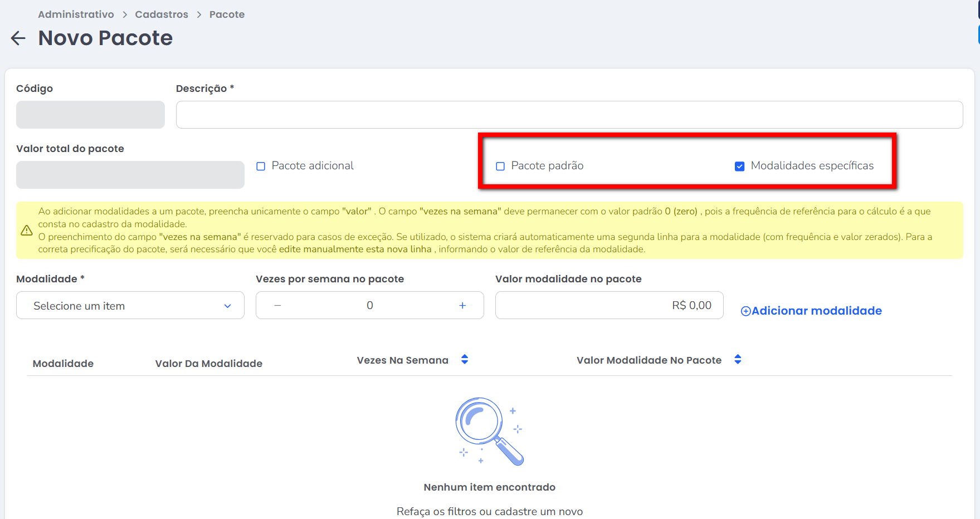This screenshot has width=980, height=519.
Task: Click the yellow warning triangle icon
Action: (x=27, y=231)
